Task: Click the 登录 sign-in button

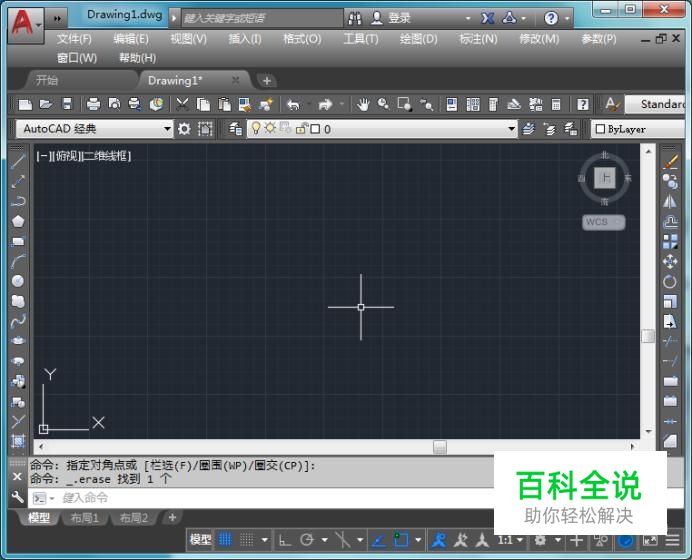Action: tap(392, 18)
